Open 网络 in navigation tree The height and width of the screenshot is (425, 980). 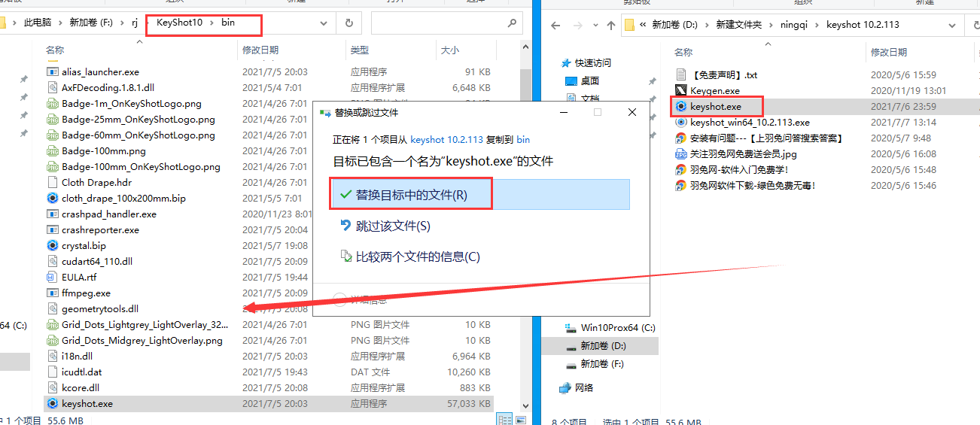576,388
